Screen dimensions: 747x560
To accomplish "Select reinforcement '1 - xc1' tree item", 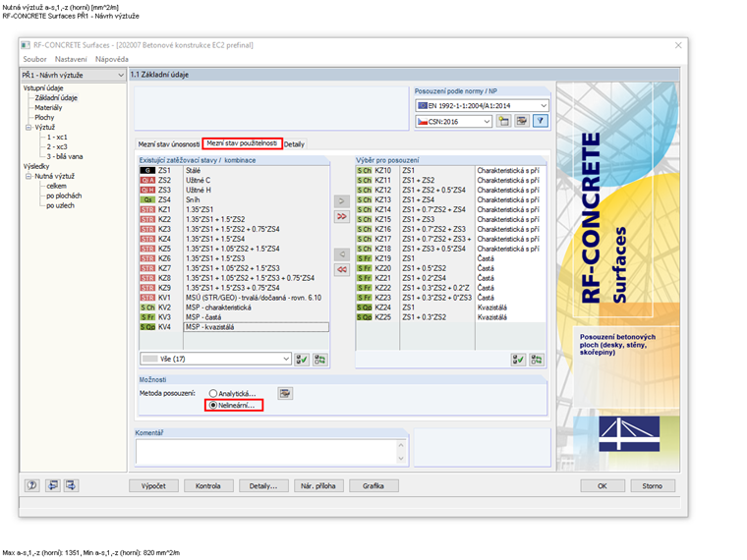I will [57, 138].
